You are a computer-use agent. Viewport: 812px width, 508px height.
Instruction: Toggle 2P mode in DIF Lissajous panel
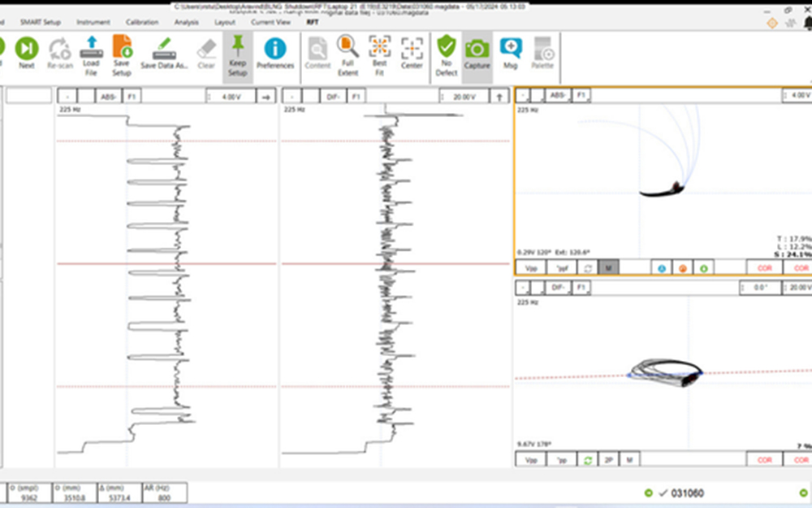[x=607, y=459]
